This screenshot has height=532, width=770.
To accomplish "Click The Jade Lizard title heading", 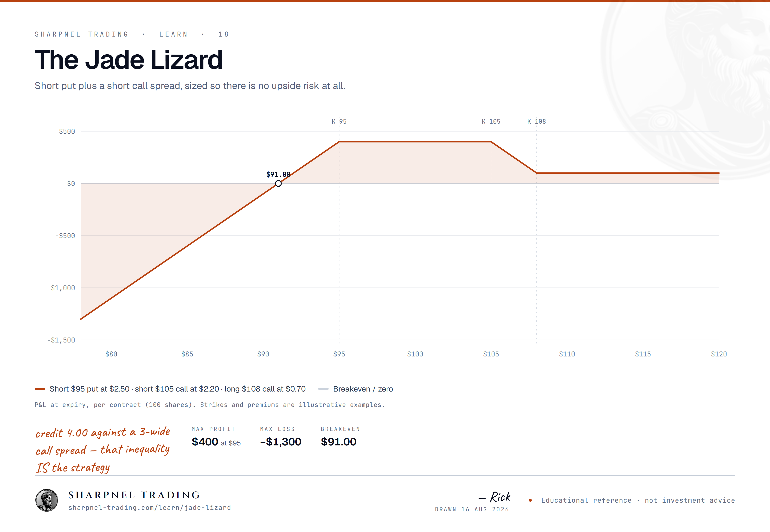I will (x=128, y=60).
